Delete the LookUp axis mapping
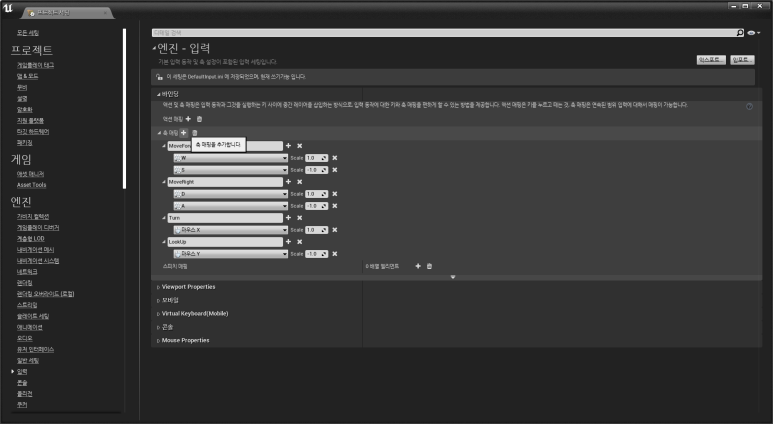The height and width of the screenshot is (424, 773). (299, 242)
